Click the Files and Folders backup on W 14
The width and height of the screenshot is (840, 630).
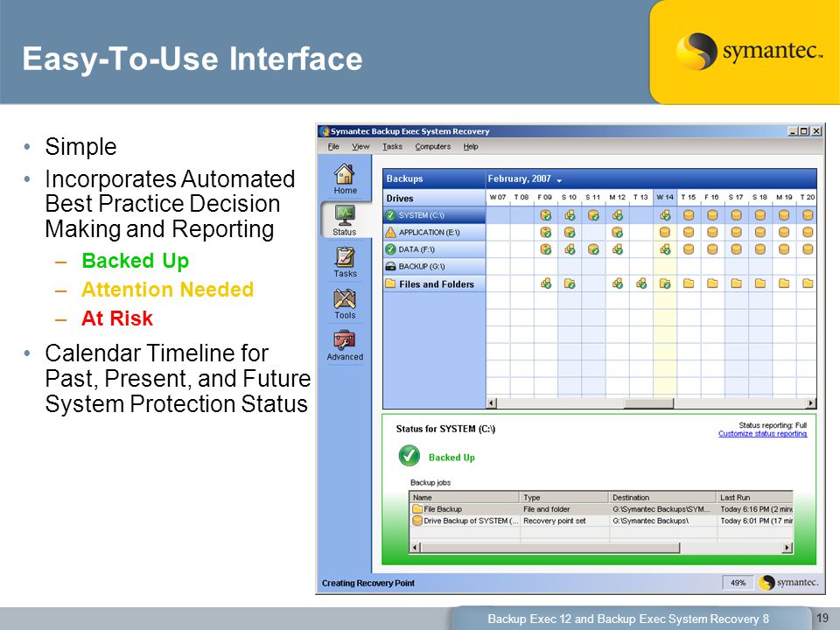tap(665, 283)
